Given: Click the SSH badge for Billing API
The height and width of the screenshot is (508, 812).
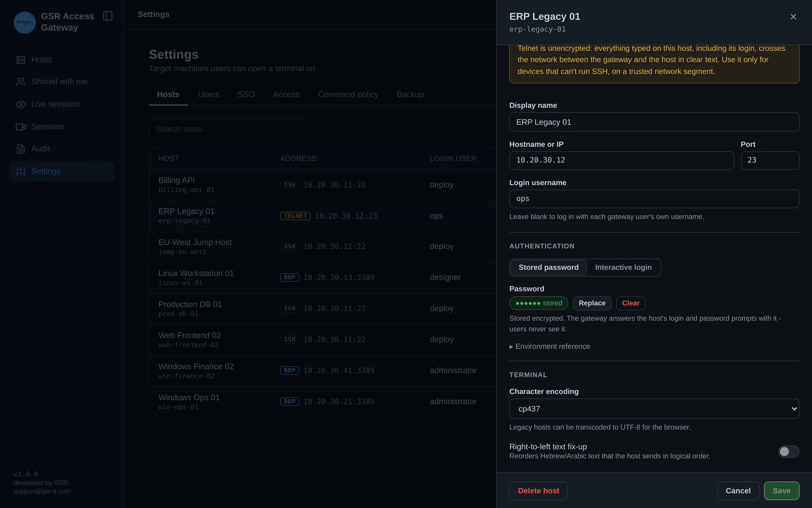Looking at the screenshot, I should tap(290, 185).
